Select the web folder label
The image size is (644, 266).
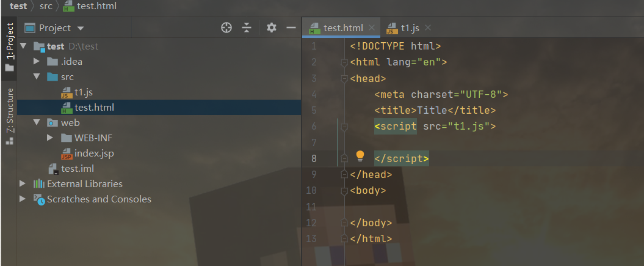click(70, 122)
